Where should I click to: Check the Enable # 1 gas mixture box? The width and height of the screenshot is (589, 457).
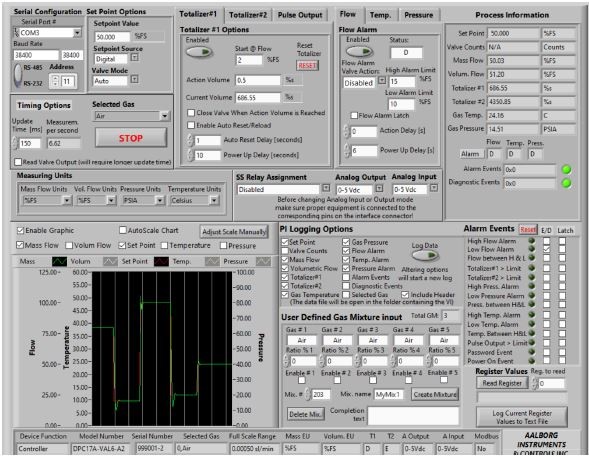(302, 380)
